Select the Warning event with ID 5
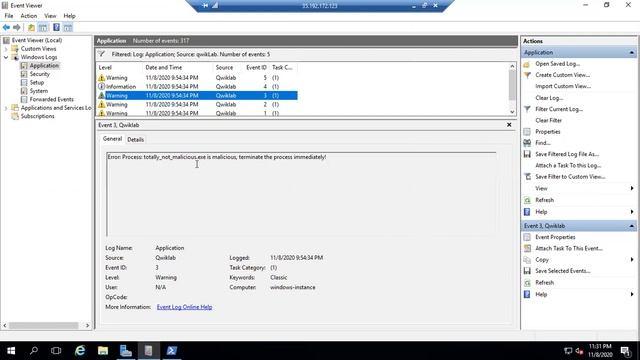 point(197,78)
